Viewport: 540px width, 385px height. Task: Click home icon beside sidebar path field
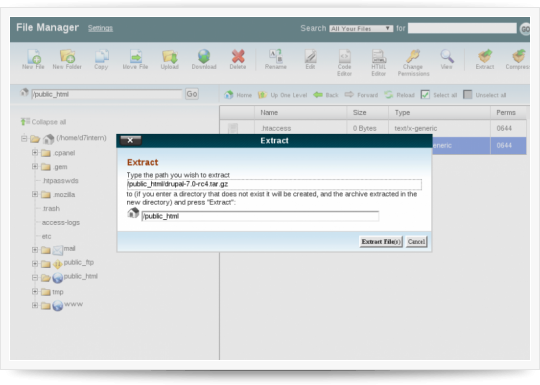pos(24,92)
